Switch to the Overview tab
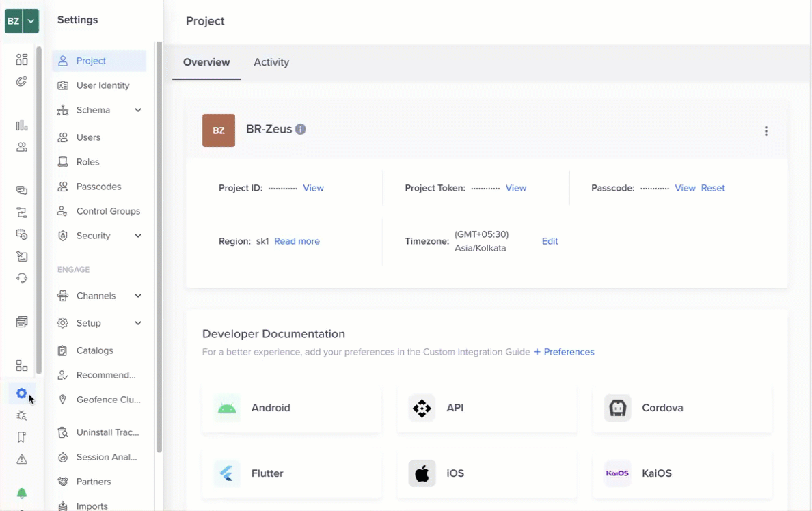This screenshot has height=511, width=812. (206, 62)
